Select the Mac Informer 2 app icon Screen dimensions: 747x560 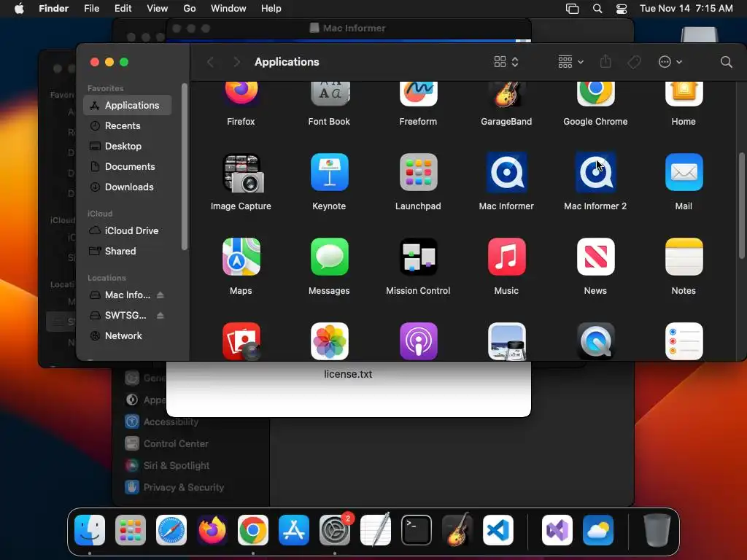click(x=595, y=172)
